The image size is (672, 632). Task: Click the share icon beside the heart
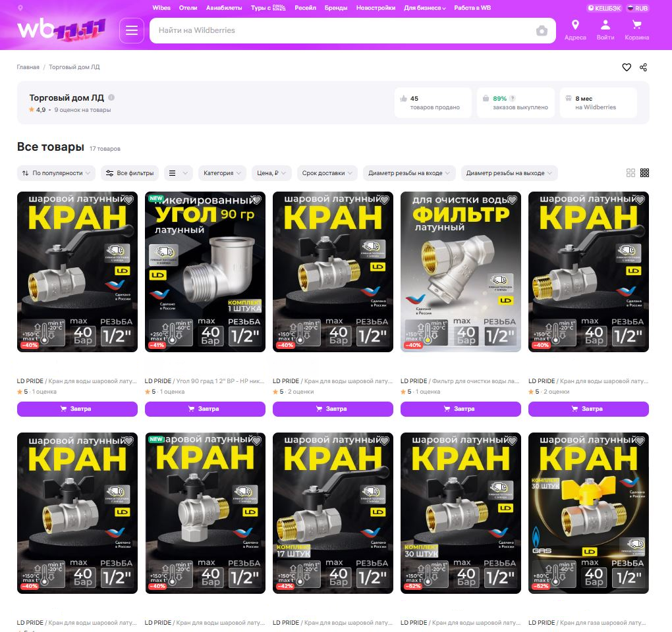tap(644, 67)
